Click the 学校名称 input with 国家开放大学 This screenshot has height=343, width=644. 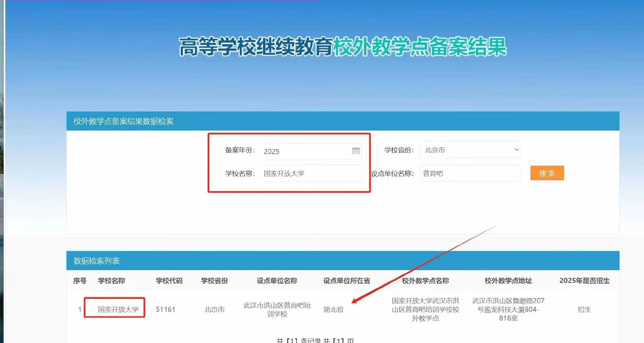[311, 173]
